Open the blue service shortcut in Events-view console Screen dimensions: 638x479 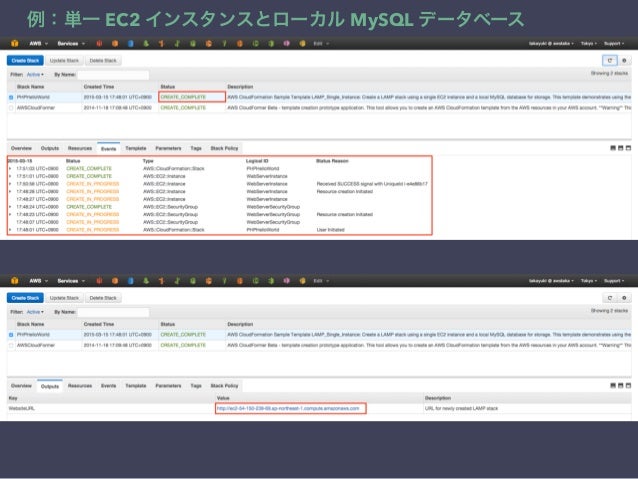131,43
